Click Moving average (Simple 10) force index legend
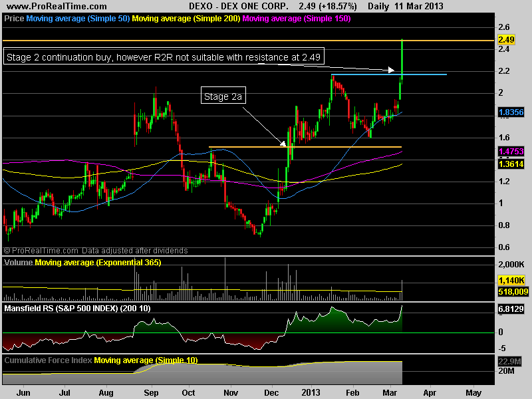Image resolution: width=532 pixels, height=399 pixels. (146, 360)
